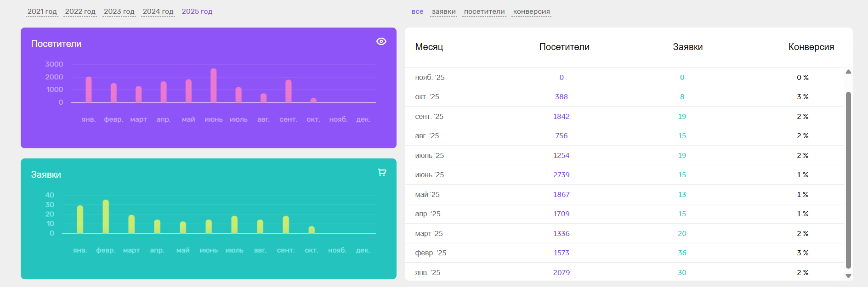Filter table by посетители

click(484, 11)
